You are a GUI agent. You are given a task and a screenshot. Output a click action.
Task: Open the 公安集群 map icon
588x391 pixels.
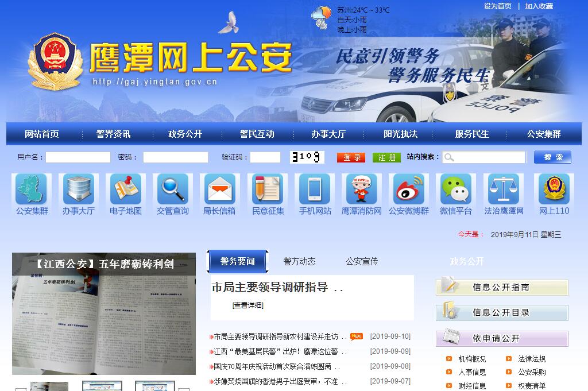coord(32,189)
